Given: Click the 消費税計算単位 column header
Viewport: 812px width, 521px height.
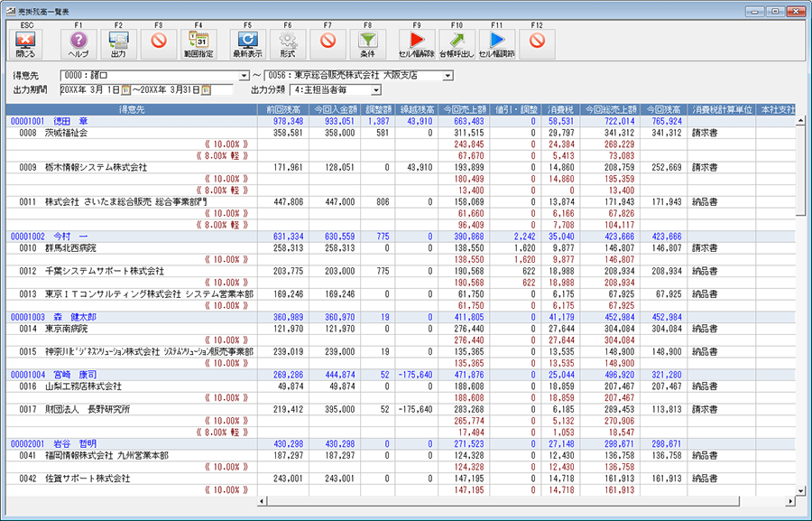Looking at the screenshot, I should pos(722,109).
